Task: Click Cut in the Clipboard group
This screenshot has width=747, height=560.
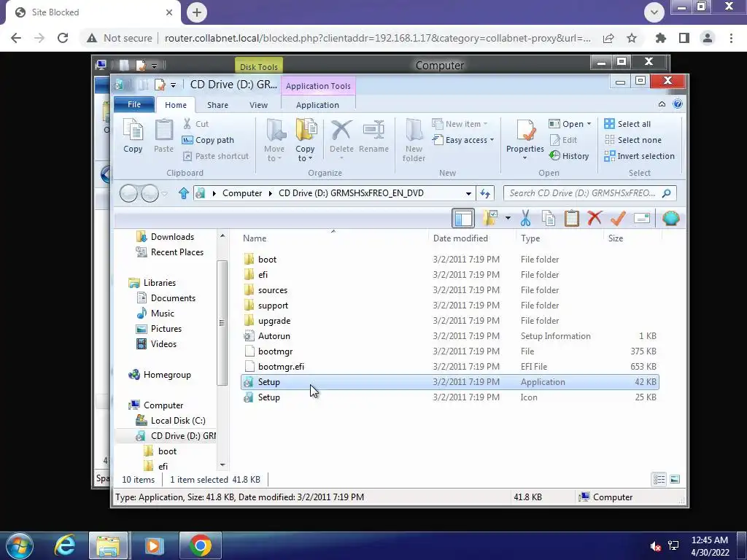Action: point(196,124)
